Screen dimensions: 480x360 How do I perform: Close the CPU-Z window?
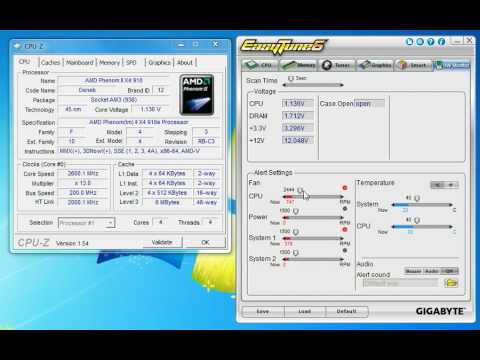pyautogui.click(x=216, y=44)
